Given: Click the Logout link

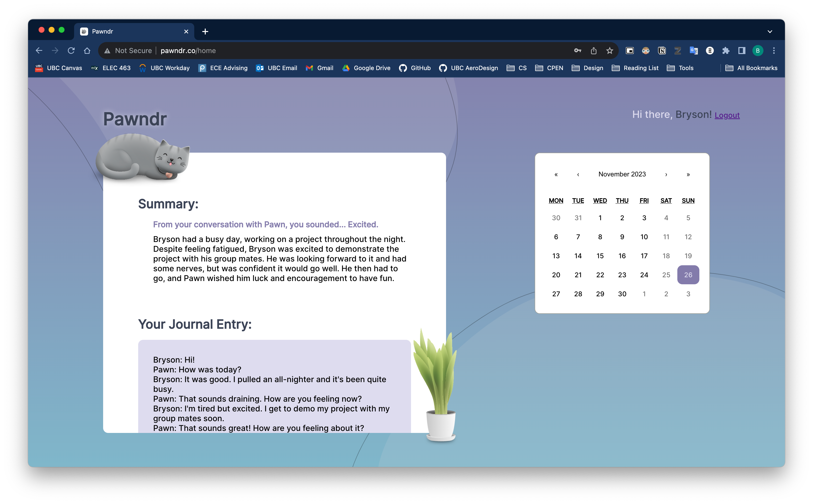Looking at the screenshot, I should tap(727, 115).
